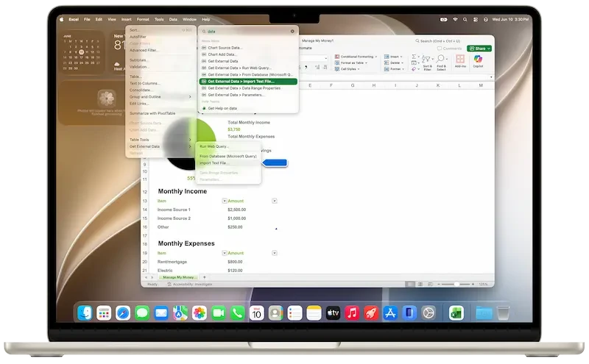
Task: Switch to Normal view in status bar
Action: point(410,285)
